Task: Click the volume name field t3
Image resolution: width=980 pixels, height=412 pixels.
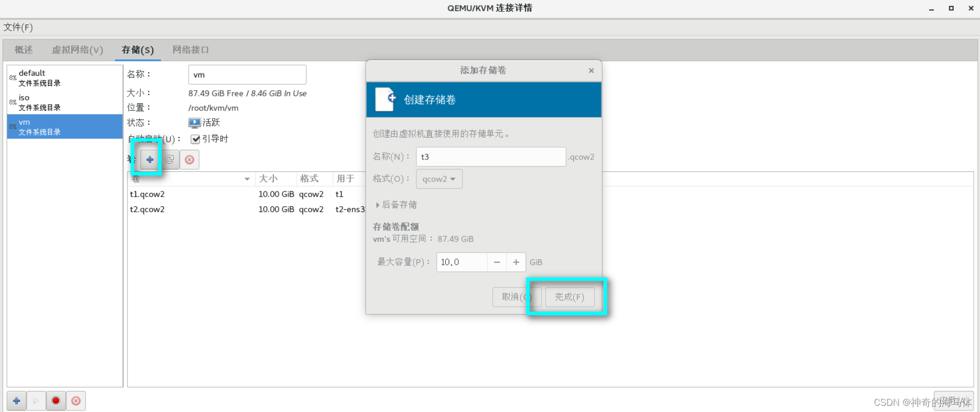Action: 491,157
